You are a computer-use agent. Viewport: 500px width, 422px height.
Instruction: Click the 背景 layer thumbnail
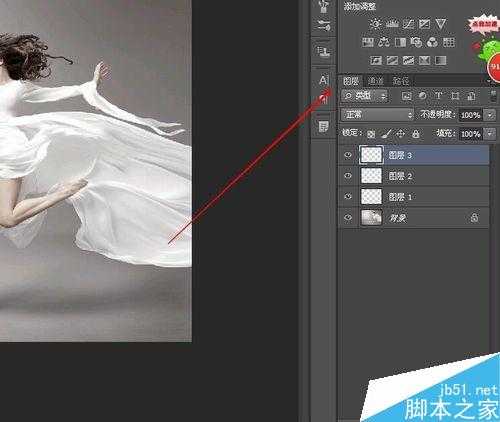click(371, 217)
